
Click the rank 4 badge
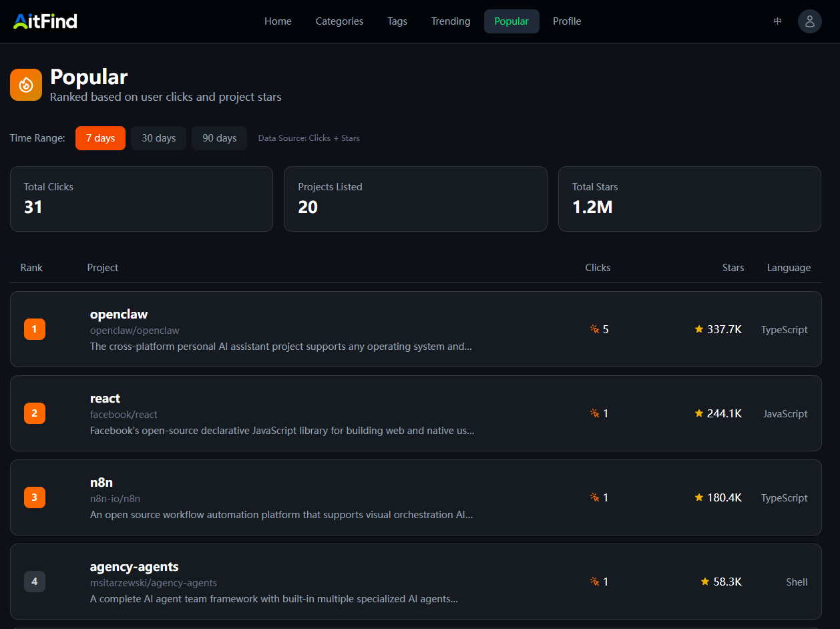35,582
